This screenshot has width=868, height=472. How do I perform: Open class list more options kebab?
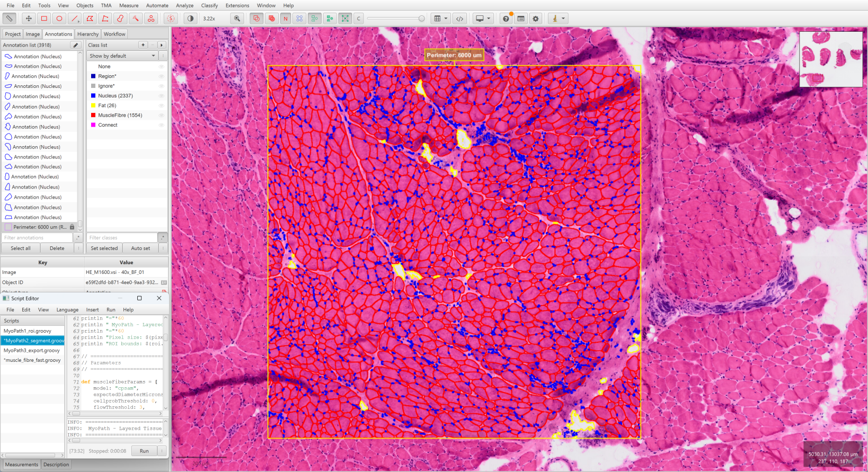click(163, 56)
